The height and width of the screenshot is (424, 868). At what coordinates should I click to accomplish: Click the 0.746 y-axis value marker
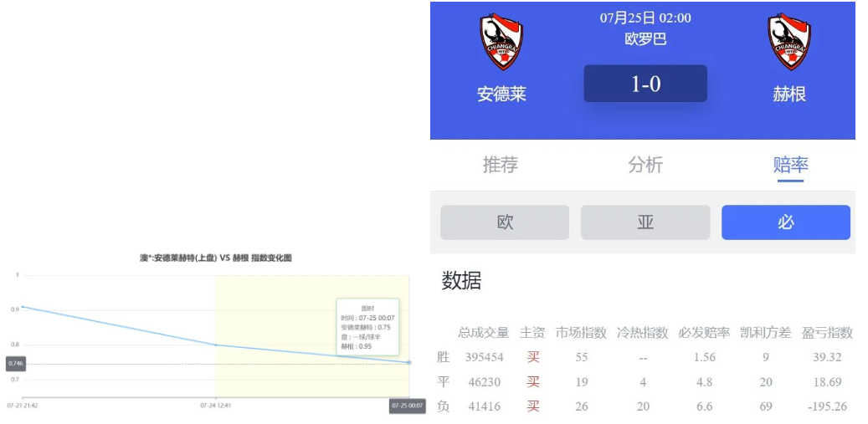click(16, 364)
